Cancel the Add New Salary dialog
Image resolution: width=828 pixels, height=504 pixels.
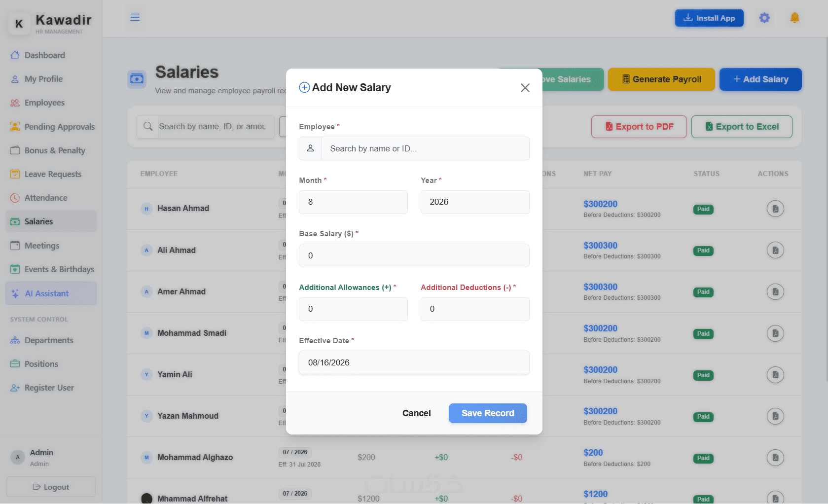pyautogui.click(x=417, y=413)
